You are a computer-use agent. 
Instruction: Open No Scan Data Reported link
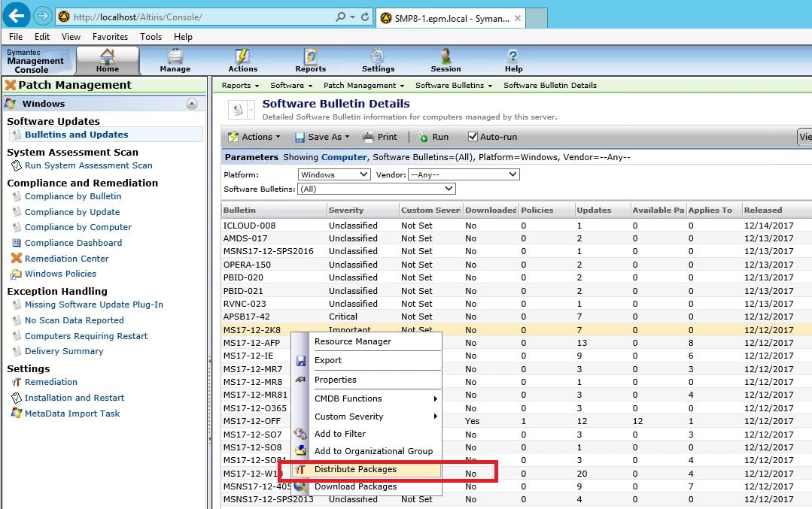point(74,320)
